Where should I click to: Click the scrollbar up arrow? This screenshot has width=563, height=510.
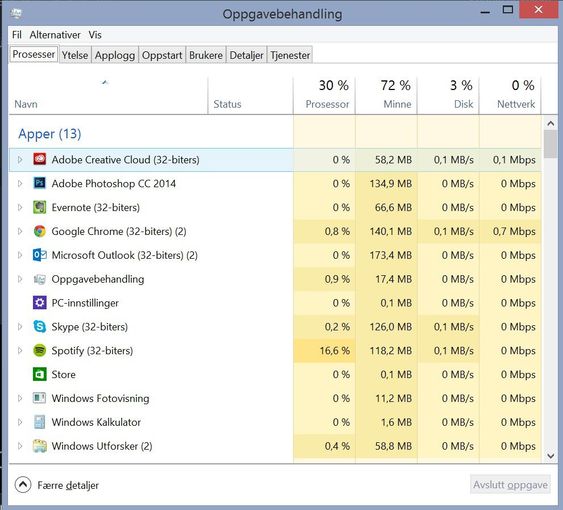pyautogui.click(x=551, y=123)
